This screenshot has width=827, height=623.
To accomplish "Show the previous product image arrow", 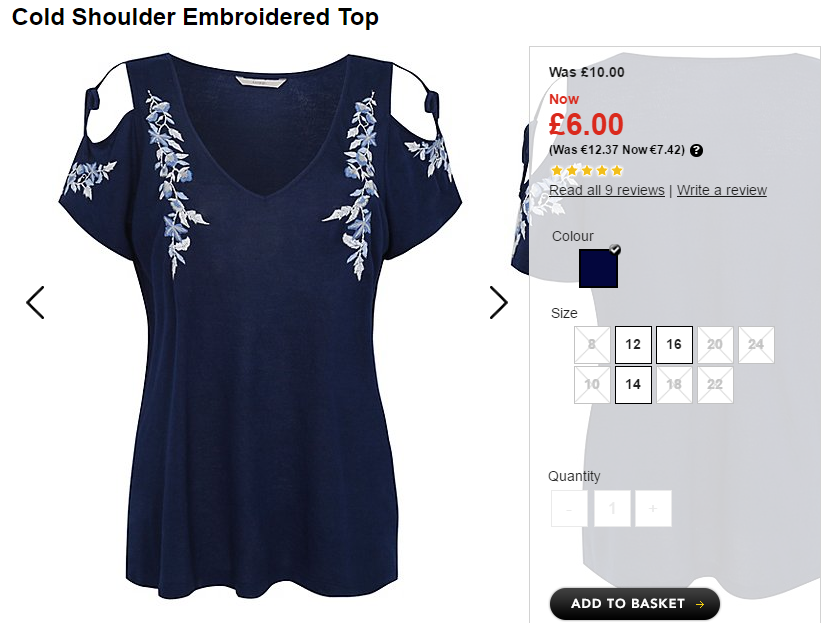I will click(x=35, y=302).
